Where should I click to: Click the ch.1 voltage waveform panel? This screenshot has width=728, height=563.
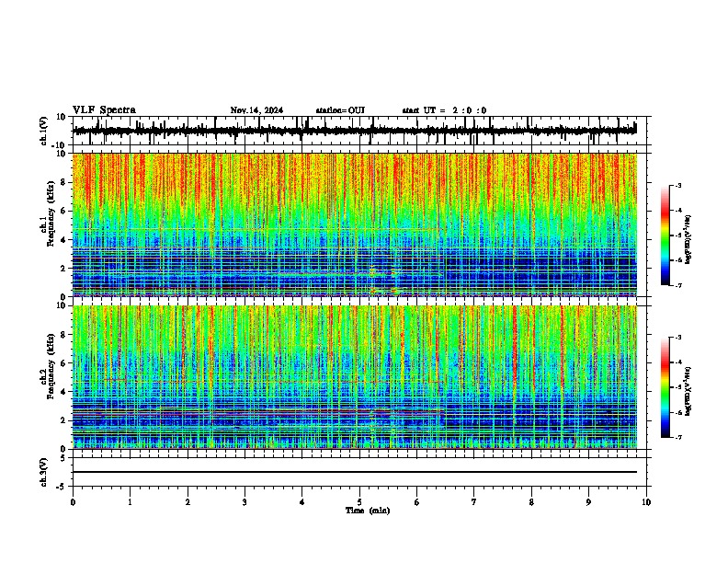point(361,131)
